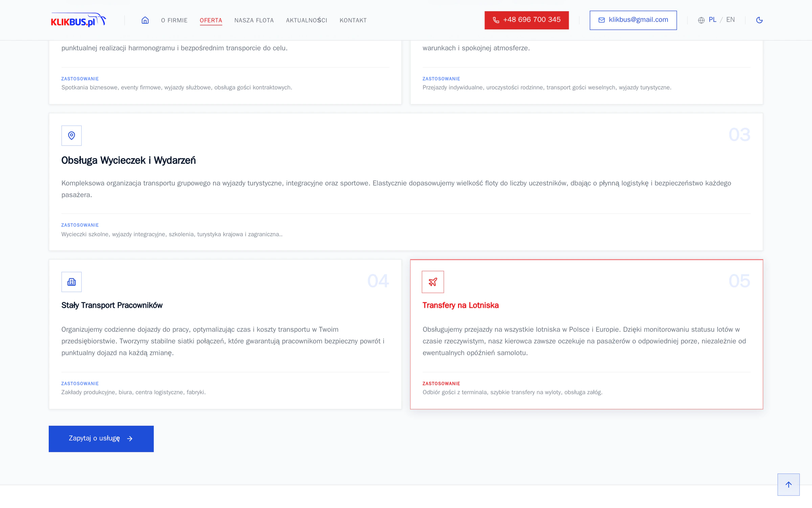
Task: Click the klikbus@gmail.com email button
Action: pyautogui.click(x=633, y=20)
